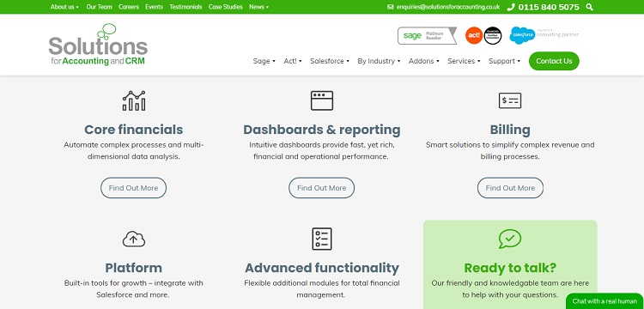Click the Core financials bar chart icon
Image resolution: width=644 pixels, height=309 pixels.
134,101
